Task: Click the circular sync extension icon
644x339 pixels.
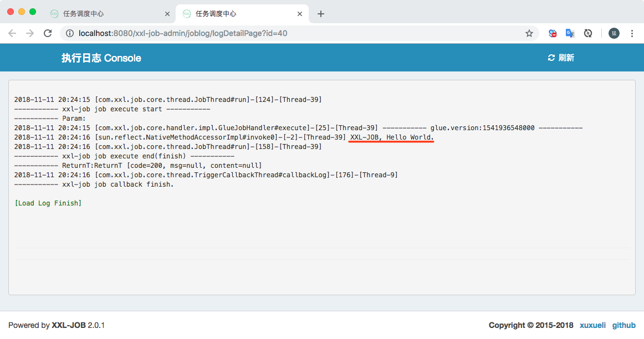Action: [587, 33]
